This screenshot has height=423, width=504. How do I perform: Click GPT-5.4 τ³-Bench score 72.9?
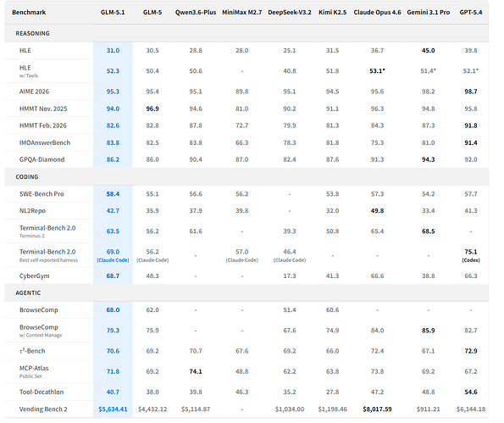(471, 351)
